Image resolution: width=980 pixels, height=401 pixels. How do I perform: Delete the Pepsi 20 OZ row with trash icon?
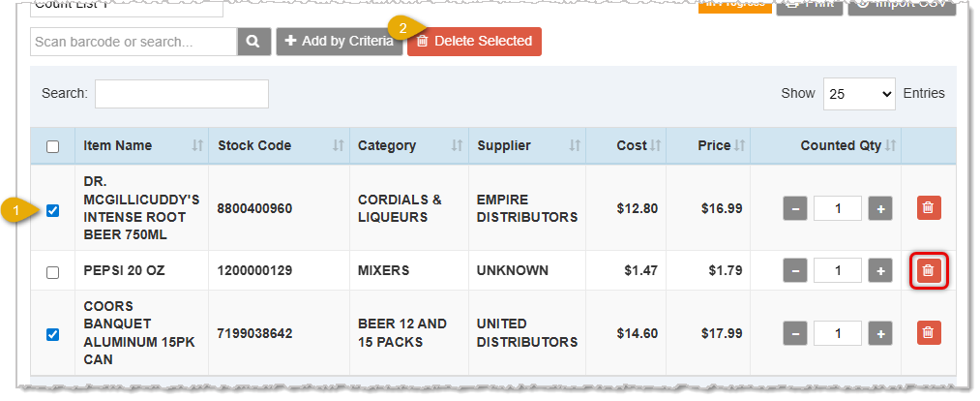pyautogui.click(x=928, y=271)
